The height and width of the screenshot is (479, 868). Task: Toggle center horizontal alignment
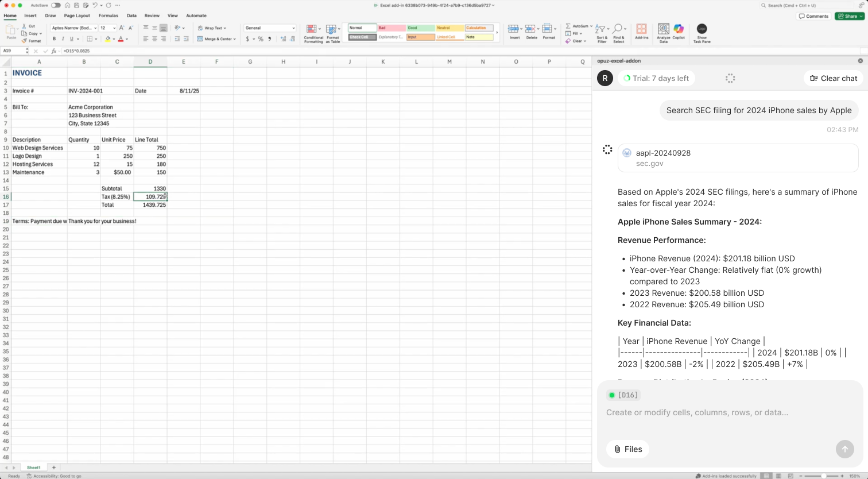tap(154, 39)
